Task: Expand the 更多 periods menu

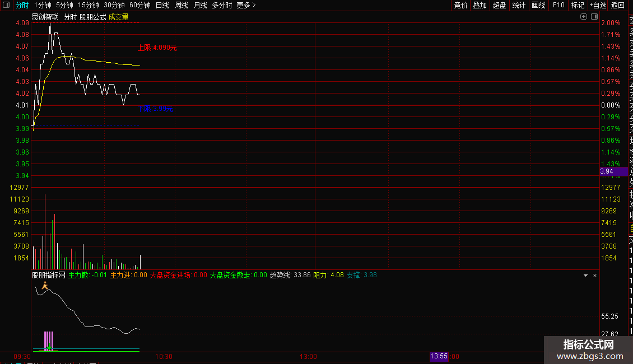Action: [246, 5]
